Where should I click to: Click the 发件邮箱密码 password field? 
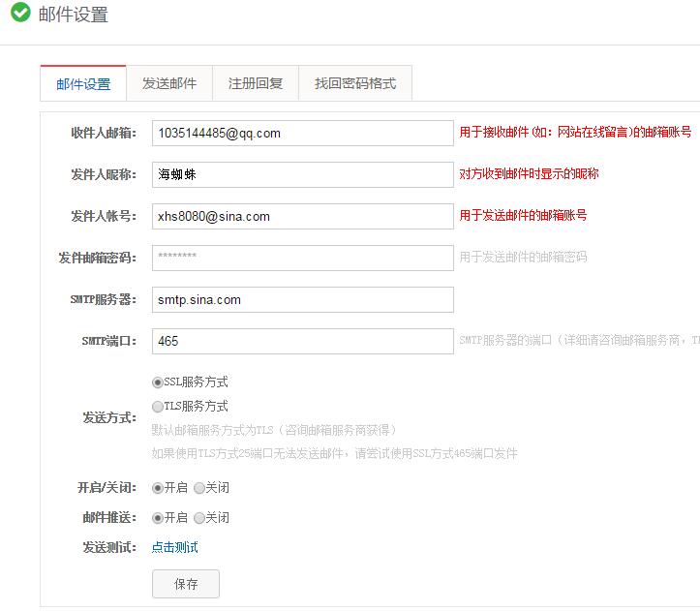point(302,258)
